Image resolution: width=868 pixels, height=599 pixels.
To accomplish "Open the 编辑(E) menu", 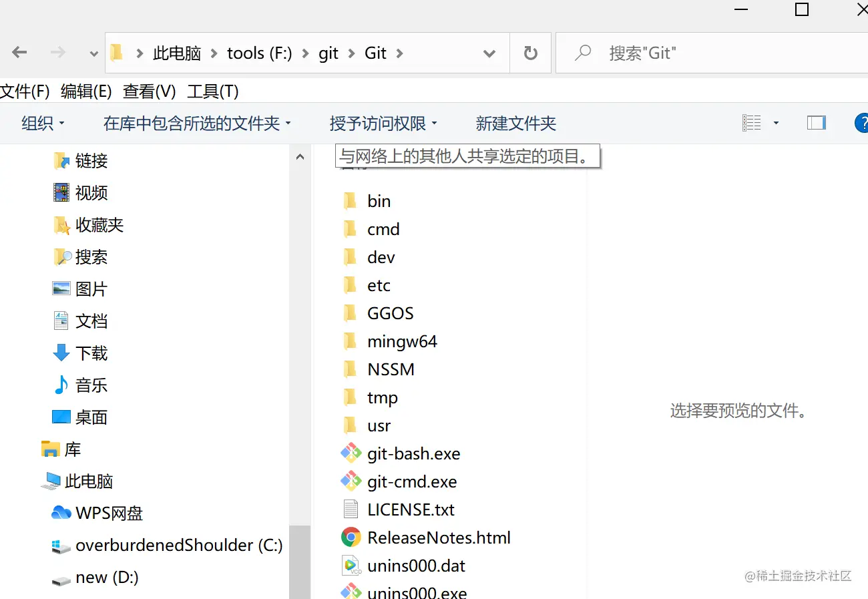I will point(86,91).
